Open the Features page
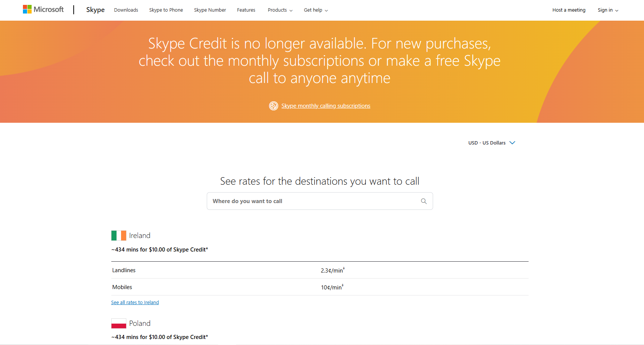The width and height of the screenshot is (644, 345). (x=246, y=10)
